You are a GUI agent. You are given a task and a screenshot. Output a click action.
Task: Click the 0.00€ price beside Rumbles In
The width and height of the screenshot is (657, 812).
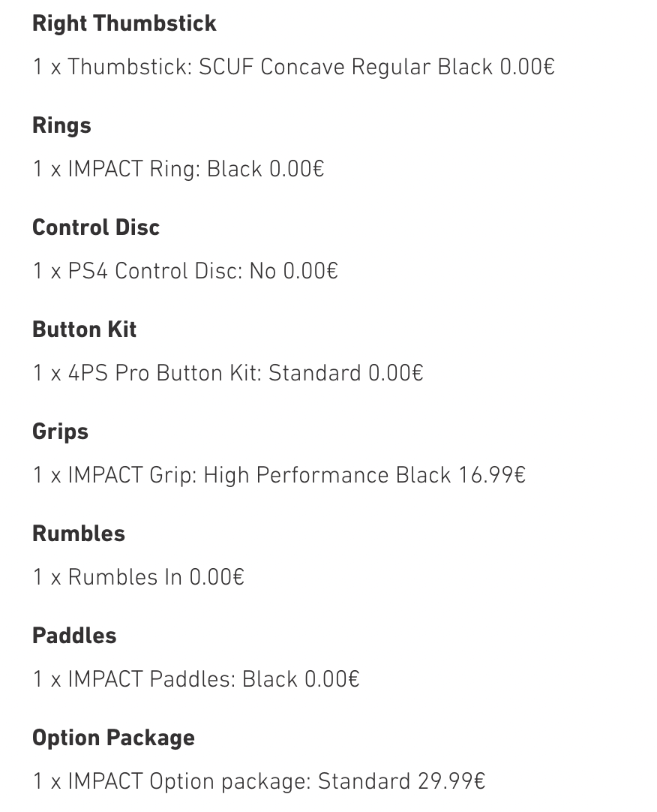(x=217, y=577)
